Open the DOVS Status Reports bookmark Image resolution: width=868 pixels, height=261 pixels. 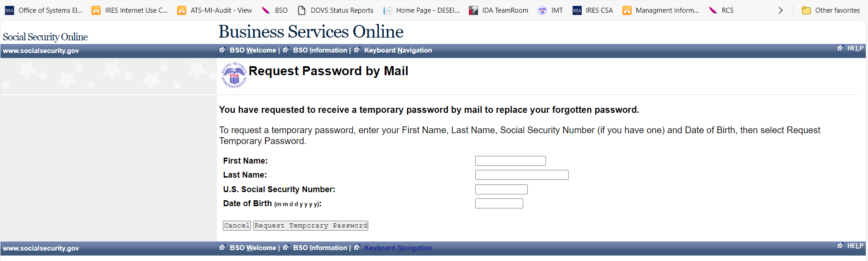[x=336, y=10]
